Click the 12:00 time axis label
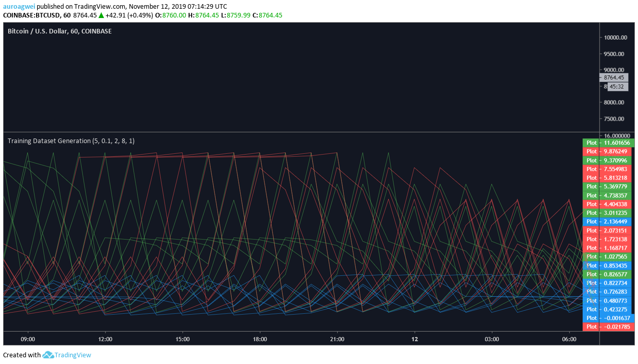 click(x=105, y=339)
